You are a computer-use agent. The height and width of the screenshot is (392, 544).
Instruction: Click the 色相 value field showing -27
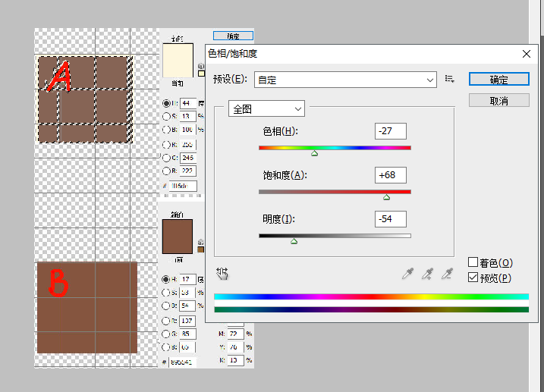(390, 131)
